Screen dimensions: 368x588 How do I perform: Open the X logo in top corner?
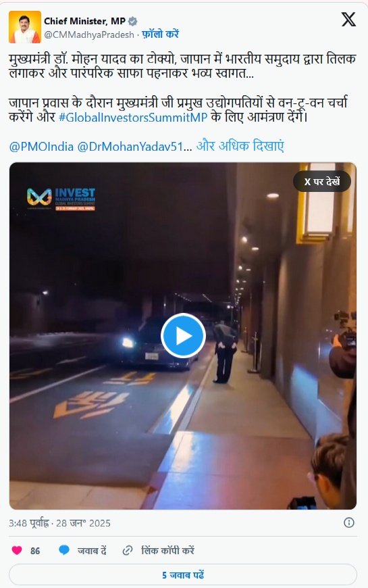coord(348,19)
